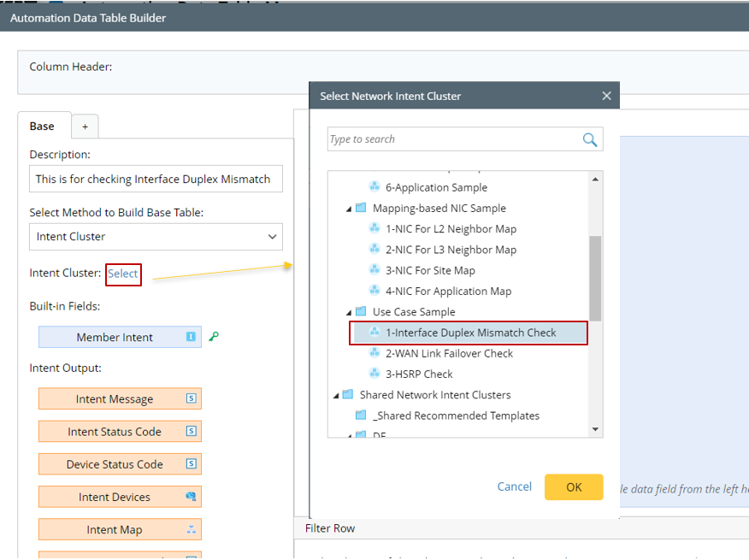The height and width of the screenshot is (560, 749).
Task: Click the cluster icon for 1-NIC For L2 Neighbor Map
Action: [x=374, y=228]
